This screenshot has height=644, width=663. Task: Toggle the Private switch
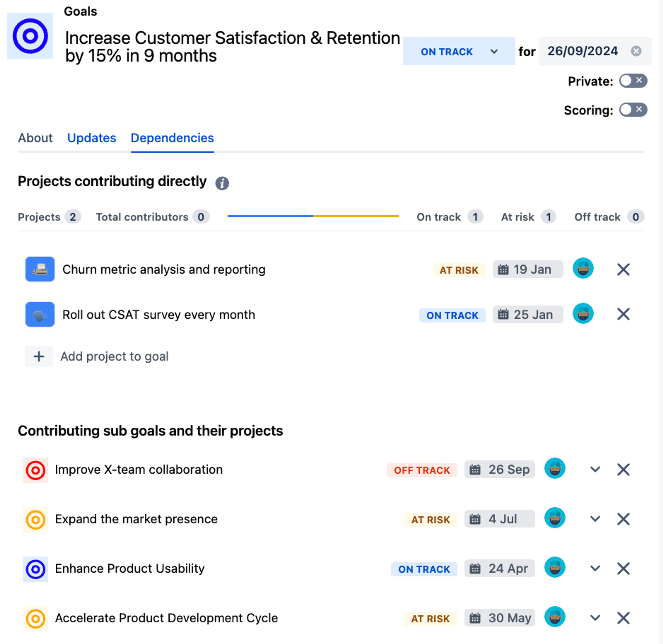pos(633,81)
